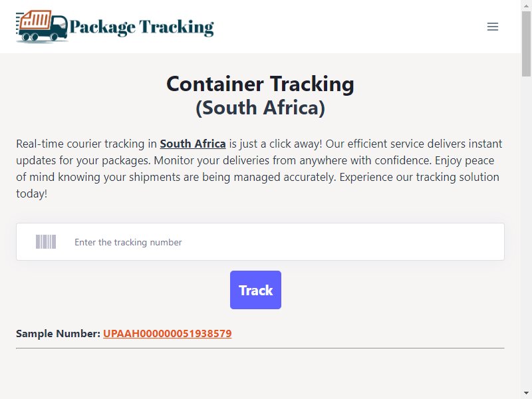
Task: Click the Enter the tracking number placeholder
Action: [128, 242]
